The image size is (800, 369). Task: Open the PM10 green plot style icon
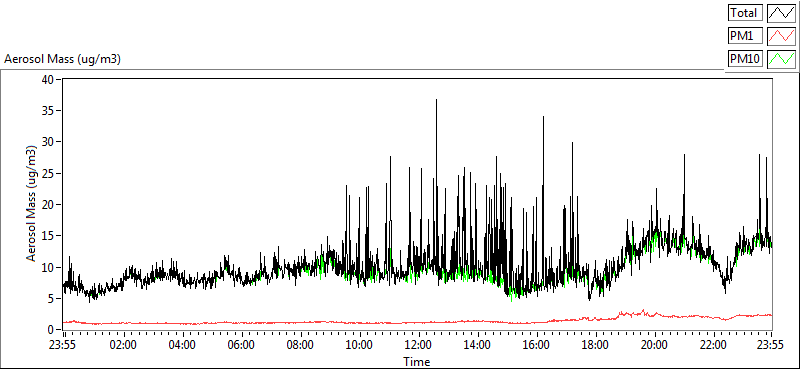click(x=782, y=59)
